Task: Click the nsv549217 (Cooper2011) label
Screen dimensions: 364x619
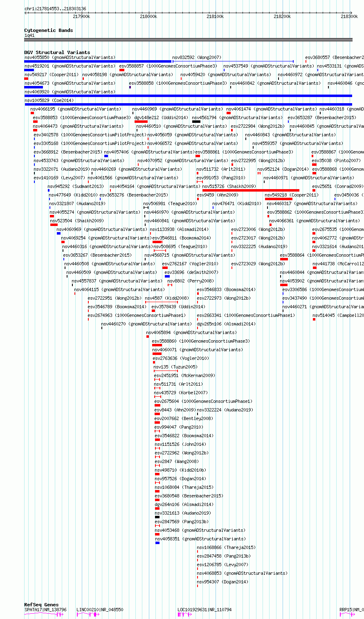Action: (51, 75)
